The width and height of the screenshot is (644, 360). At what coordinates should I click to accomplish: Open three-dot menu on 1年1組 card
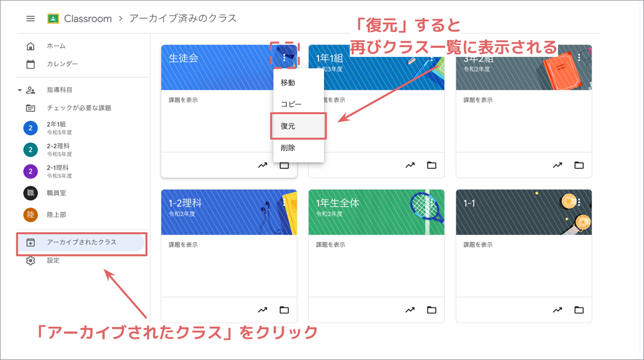click(431, 57)
